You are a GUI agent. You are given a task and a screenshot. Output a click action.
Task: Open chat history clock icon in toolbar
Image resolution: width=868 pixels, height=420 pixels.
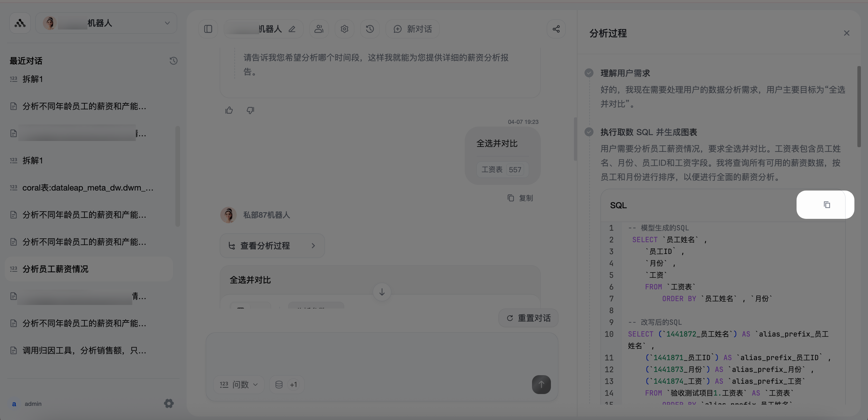point(370,29)
